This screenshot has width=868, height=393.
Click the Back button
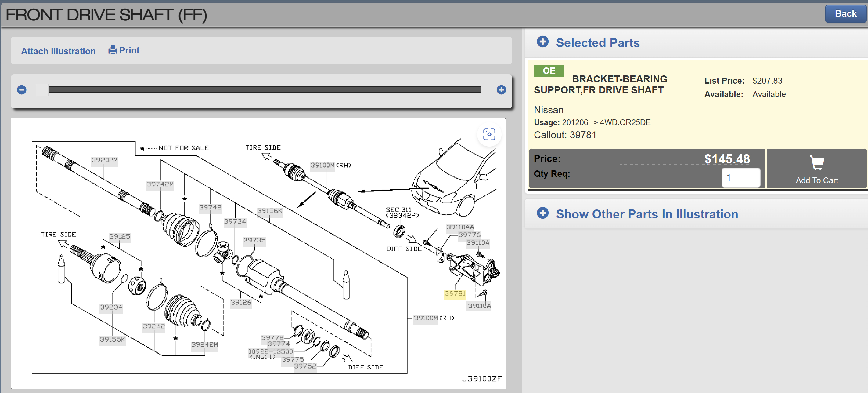click(845, 14)
